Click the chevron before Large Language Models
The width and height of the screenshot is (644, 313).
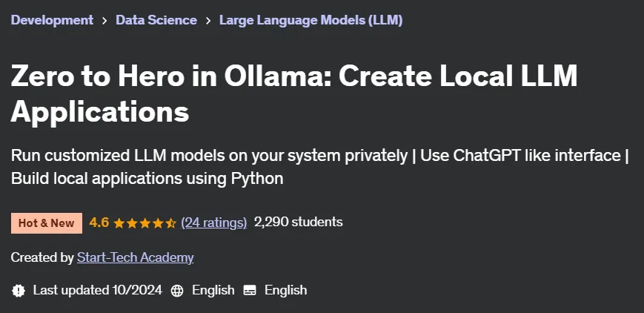pos(208,21)
